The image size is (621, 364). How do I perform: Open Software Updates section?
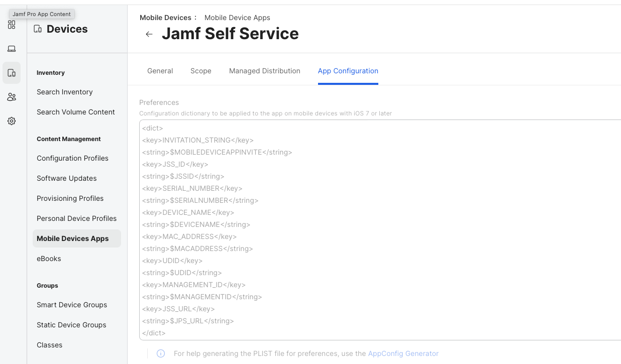tap(67, 178)
